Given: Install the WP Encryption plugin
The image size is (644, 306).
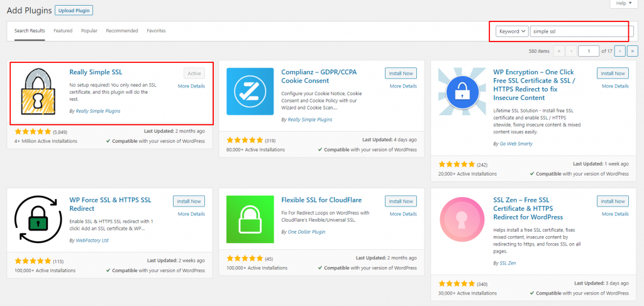Looking at the screenshot, I should 613,73.
